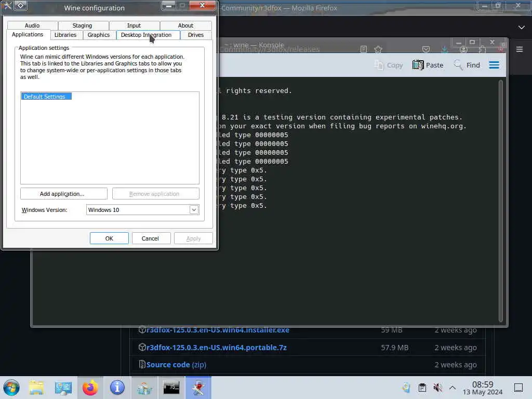The width and height of the screenshot is (532, 399).
Task: Click Find in Konsole toolbar
Action: pyautogui.click(x=467, y=65)
